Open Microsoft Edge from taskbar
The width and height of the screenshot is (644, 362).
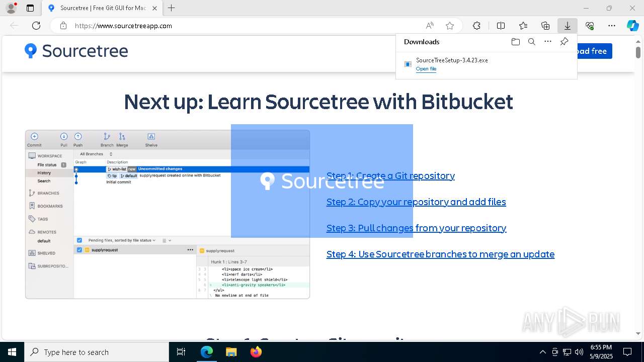click(207, 352)
